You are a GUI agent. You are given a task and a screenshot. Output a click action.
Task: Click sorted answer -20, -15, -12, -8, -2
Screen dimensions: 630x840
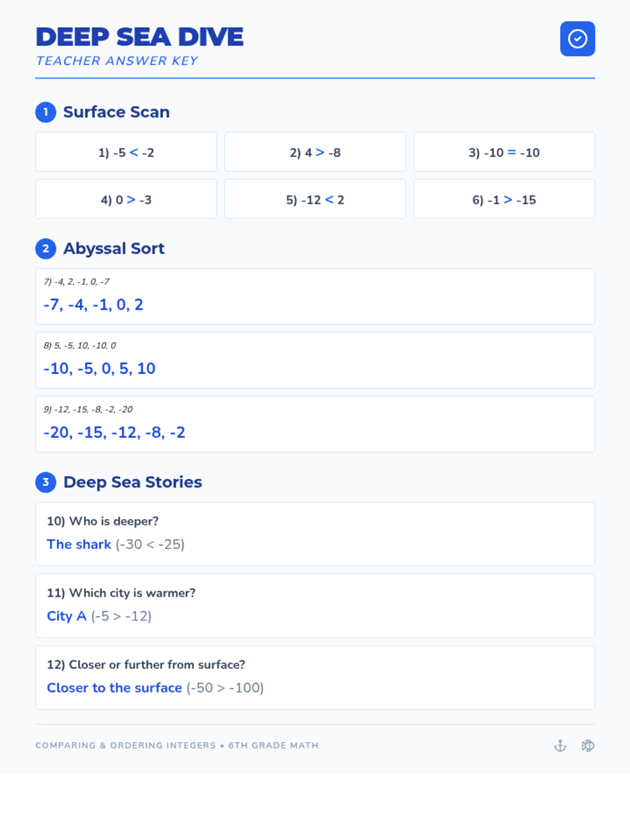pyautogui.click(x=114, y=433)
